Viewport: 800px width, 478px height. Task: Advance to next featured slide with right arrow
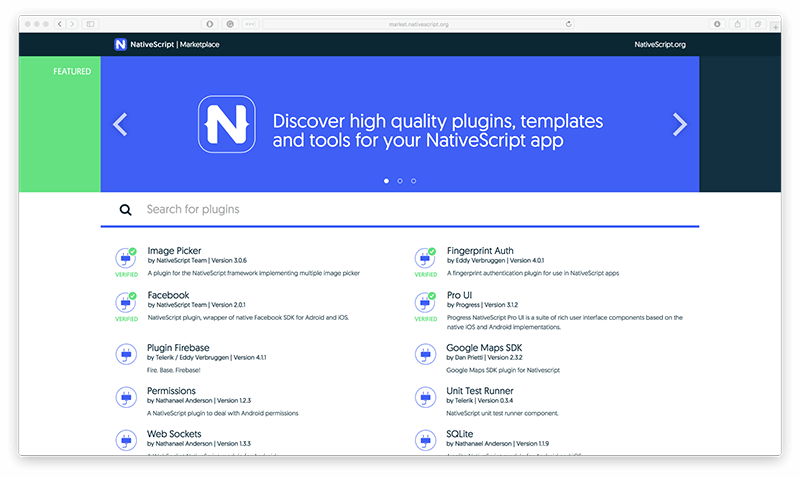(x=680, y=124)
